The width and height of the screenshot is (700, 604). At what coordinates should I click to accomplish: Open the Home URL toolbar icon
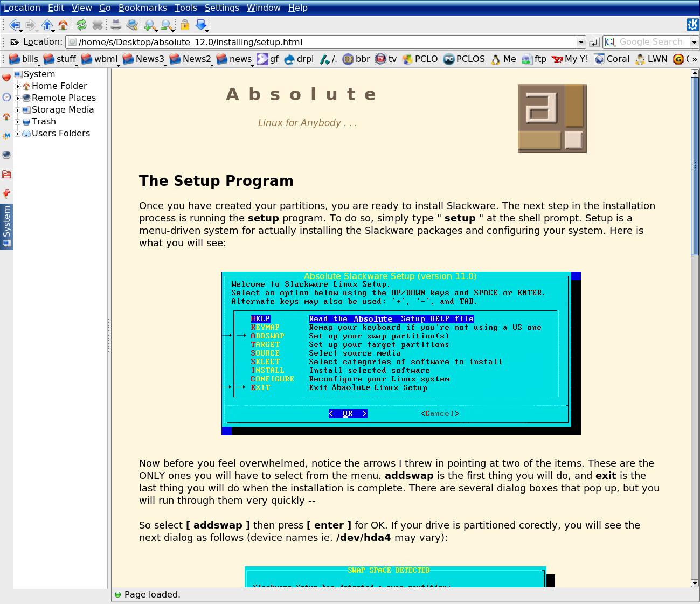63,25
